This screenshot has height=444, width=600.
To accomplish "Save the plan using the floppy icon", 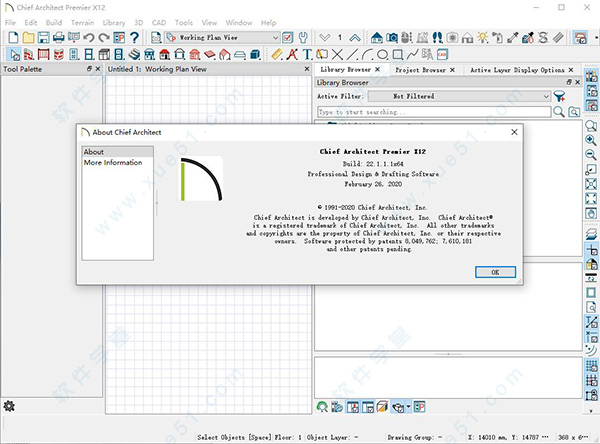I will click(43, 38).
